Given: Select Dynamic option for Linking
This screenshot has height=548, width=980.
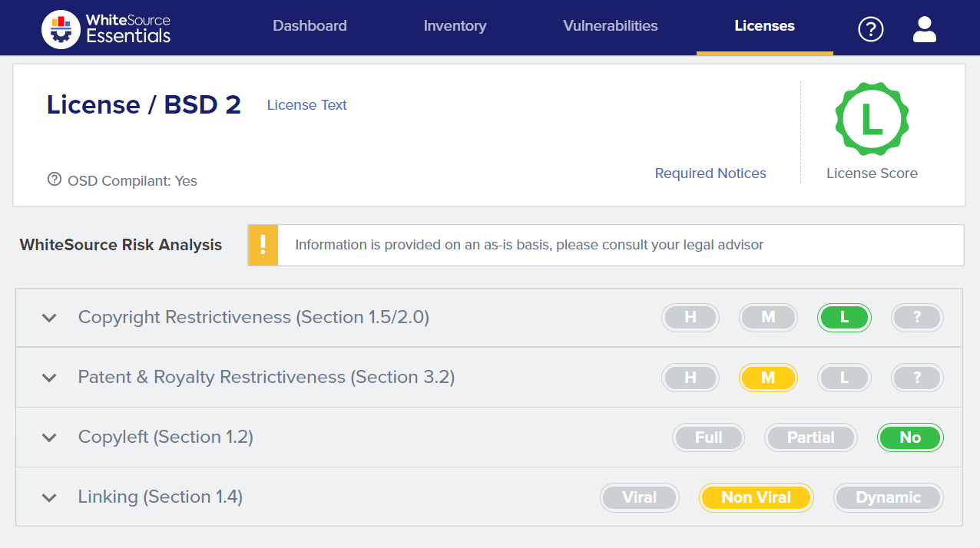Looking at the screenshot, I should (888, 497).
